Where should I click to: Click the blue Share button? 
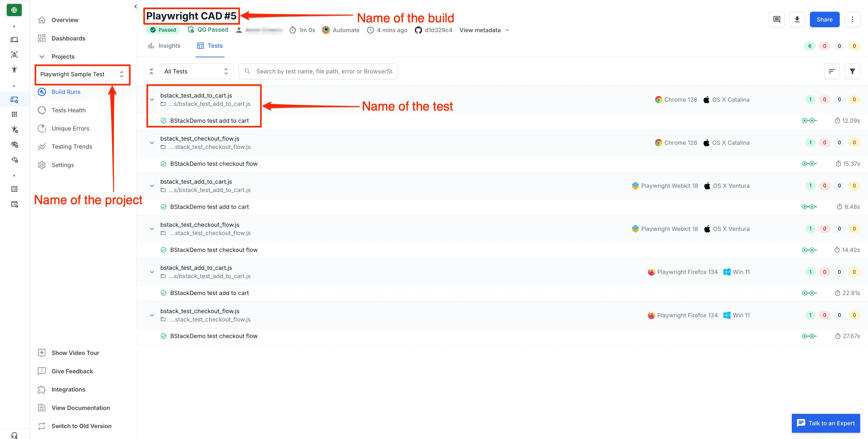point(824,19)
